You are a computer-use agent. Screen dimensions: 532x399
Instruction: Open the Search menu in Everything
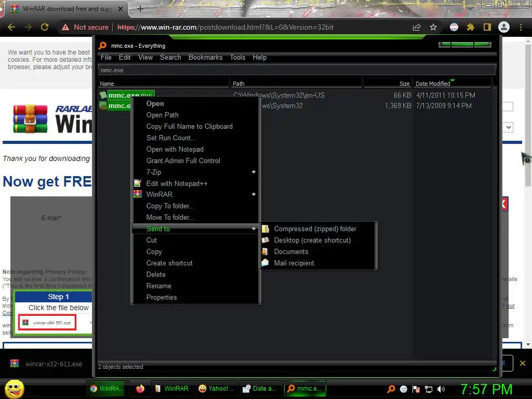tap(170, 57)
